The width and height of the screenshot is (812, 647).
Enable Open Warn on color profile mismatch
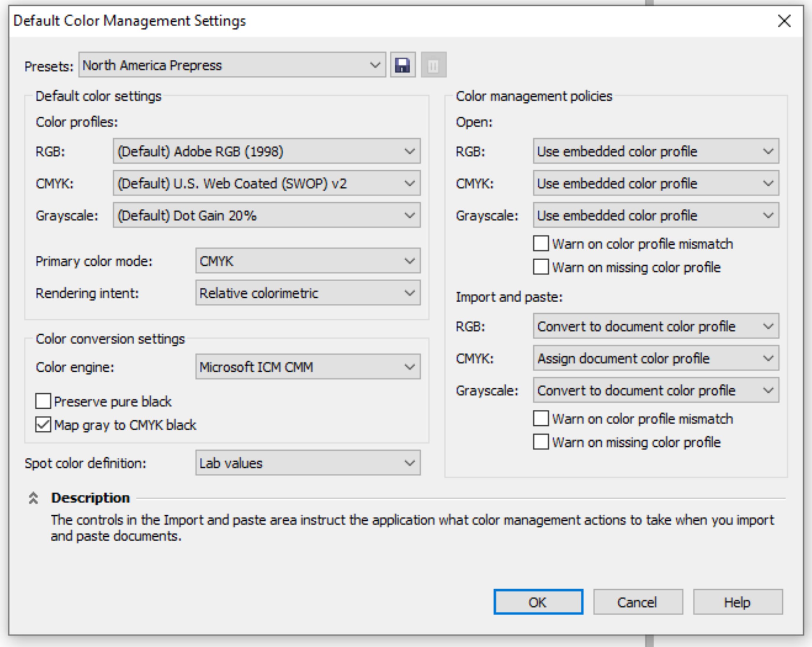click(x=541, y=244)
